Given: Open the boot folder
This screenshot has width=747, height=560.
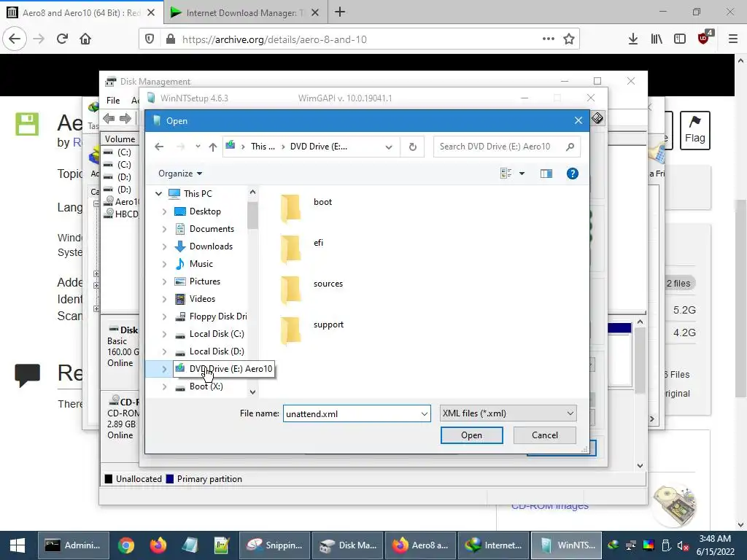Looking at the screenshot, I should point(306,208).
